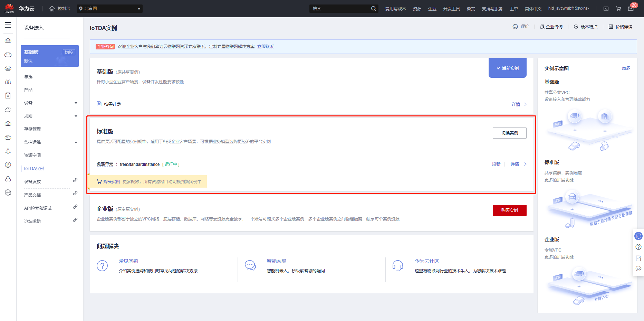Viewport: 644px width, 321px height.
Task: Click 更多 in 实例示意图 panel
Action: coord(626,68)
